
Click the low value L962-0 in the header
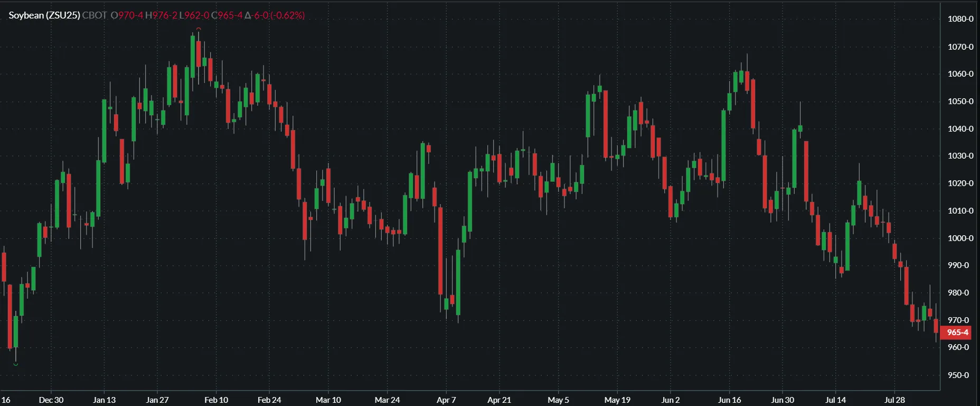(194, 15)
